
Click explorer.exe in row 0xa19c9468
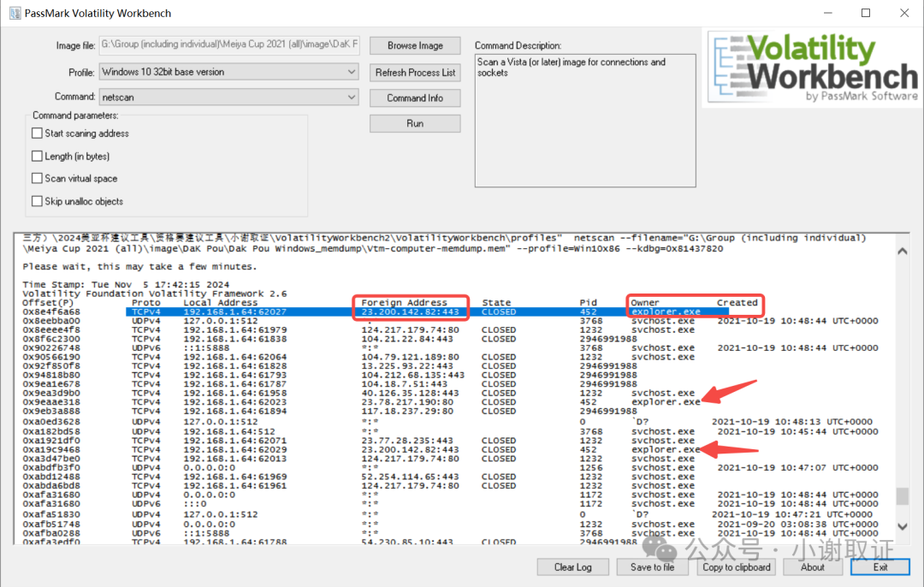(666, 450)
